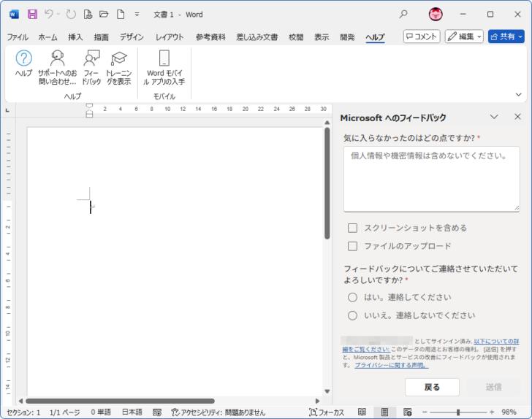
Task: Open プライバシーに関する声明 link
Action: (392, 366)
